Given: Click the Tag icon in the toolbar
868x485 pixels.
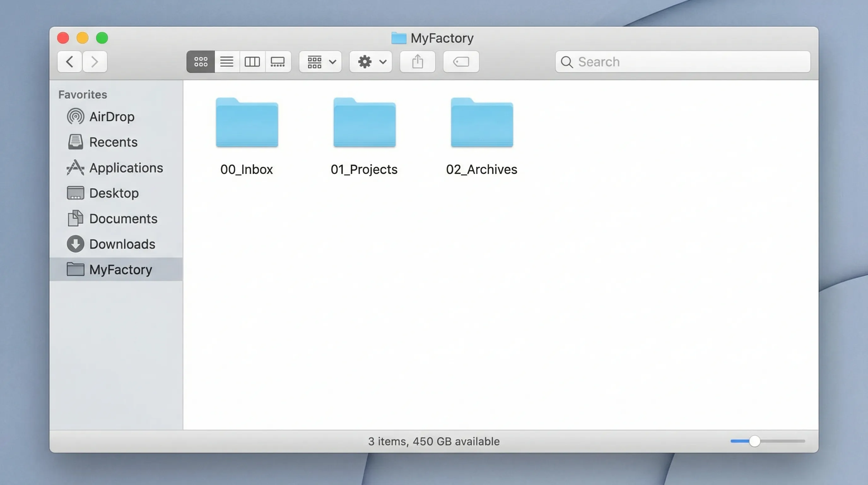Looking at the screenshot, I should (x=460, y=62).
